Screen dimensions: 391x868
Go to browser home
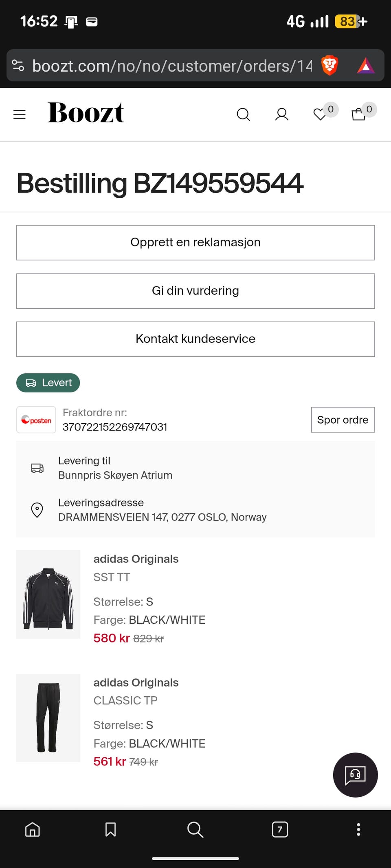pyautogui.click(x=33, y=829)
